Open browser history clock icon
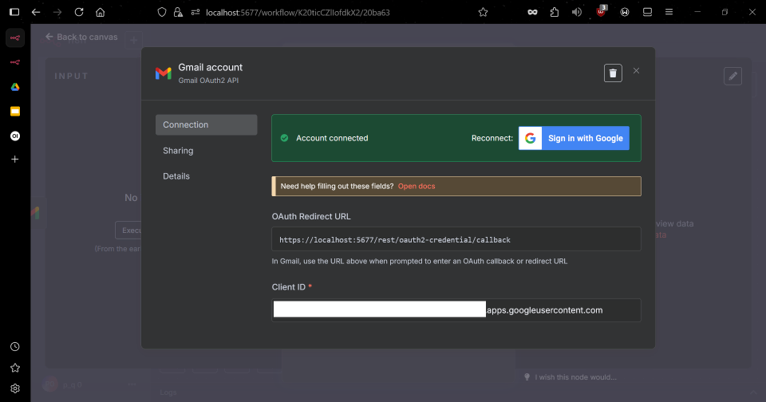 15,346
